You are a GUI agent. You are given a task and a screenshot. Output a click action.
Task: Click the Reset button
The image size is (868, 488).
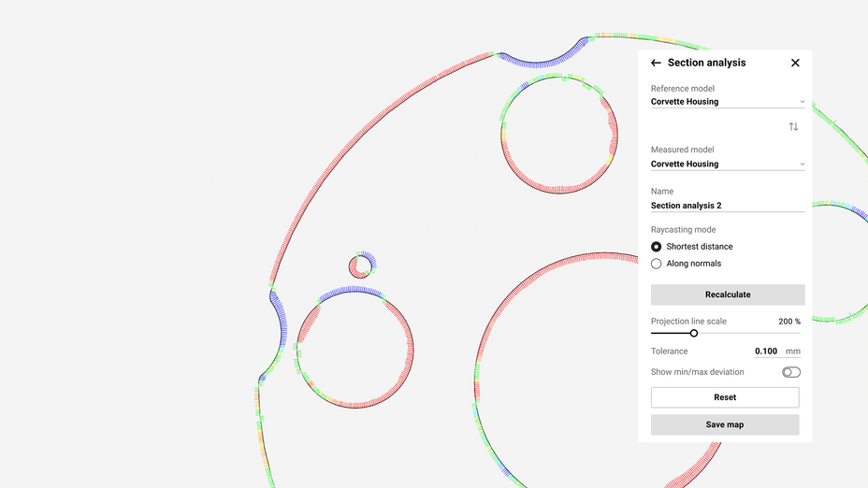(725, 397)
